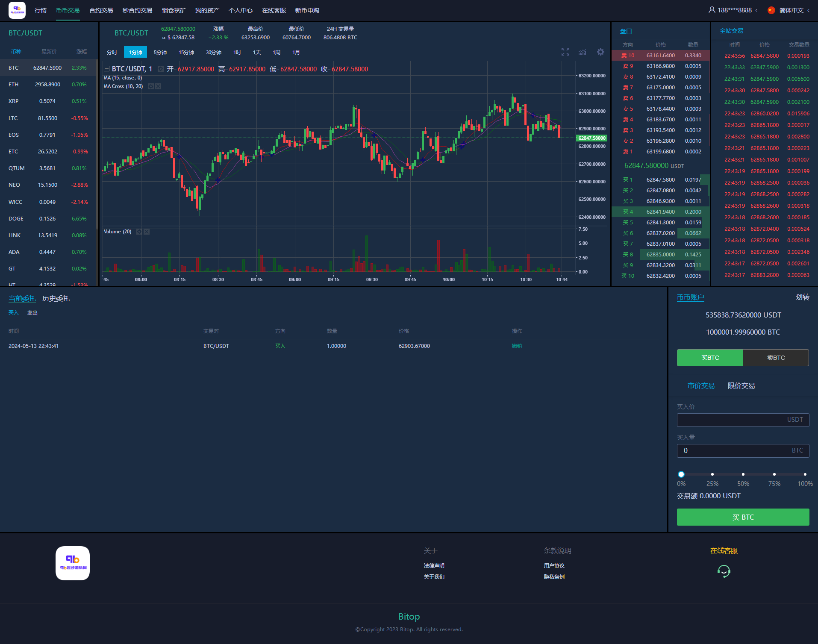
Task: Click the 买 8 order at 62835.0000
Action: pos(660,254)
